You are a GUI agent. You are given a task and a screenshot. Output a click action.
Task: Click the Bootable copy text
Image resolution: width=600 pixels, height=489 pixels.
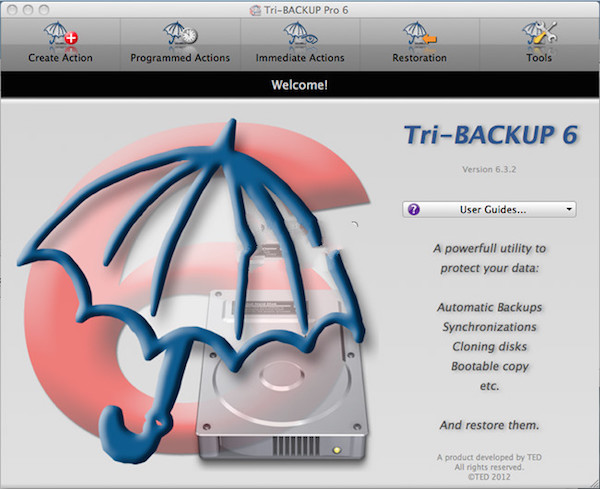tap(489, 366)
